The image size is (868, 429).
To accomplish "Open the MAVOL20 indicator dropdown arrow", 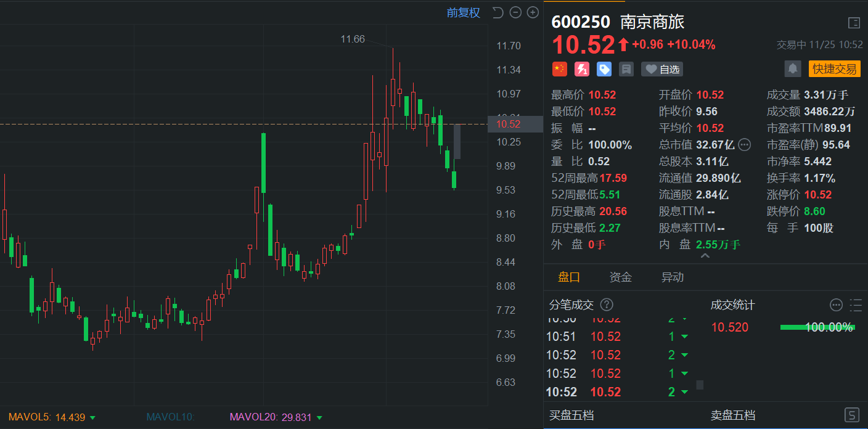I will point(319,418).
